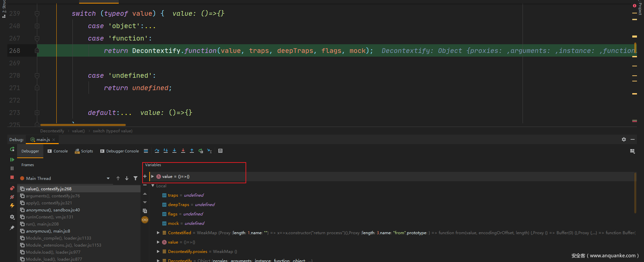Collapse the Local variables group

click(x=153, y=186)
